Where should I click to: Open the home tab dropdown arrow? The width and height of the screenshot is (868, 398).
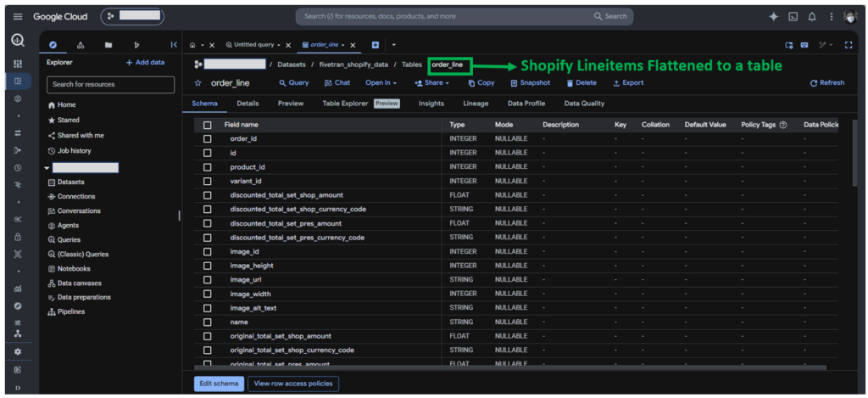202,45
